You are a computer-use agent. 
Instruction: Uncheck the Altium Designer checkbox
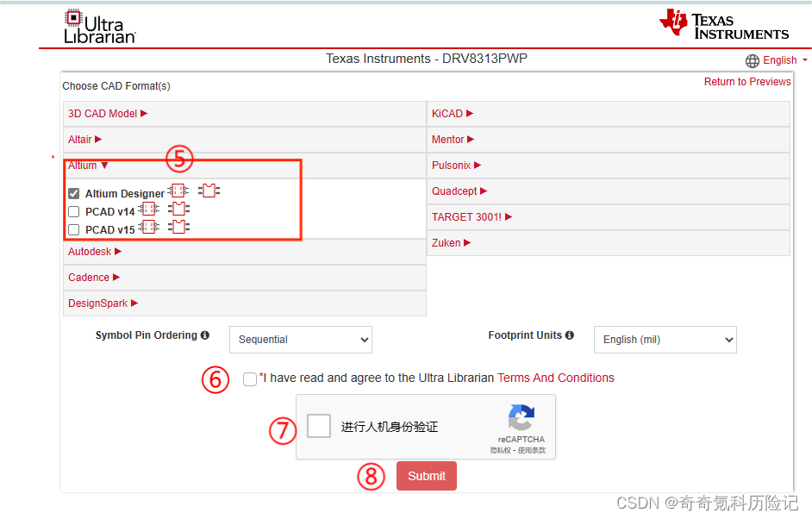[x=74, y=194]
